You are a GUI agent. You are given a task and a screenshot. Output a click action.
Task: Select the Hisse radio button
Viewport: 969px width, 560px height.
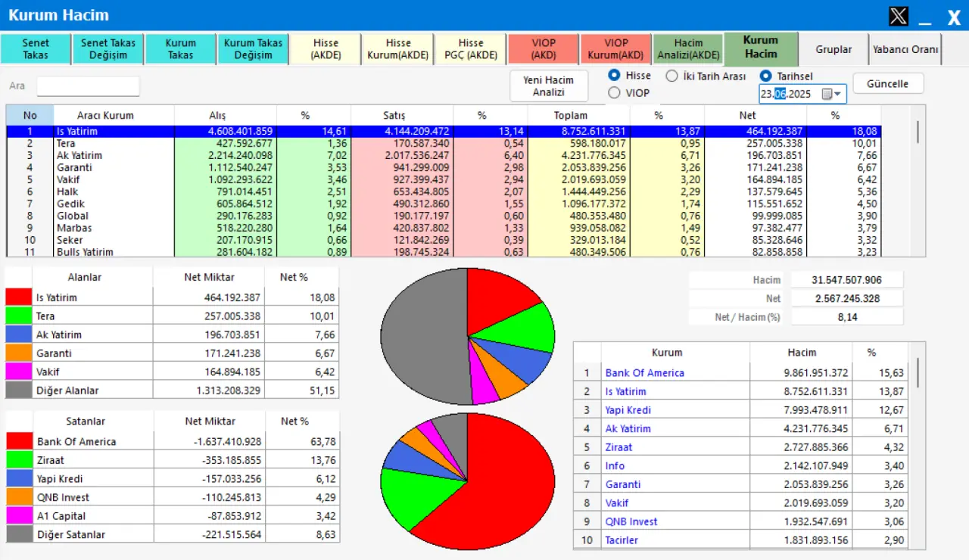tap(615, 76)
